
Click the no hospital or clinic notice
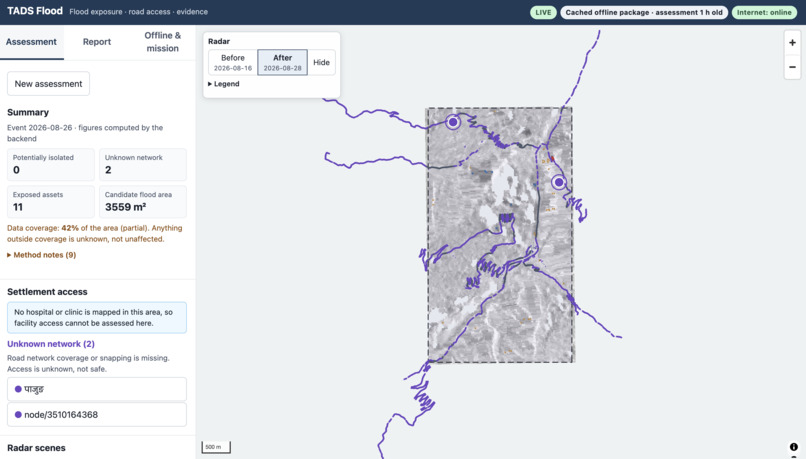[97, 318]
